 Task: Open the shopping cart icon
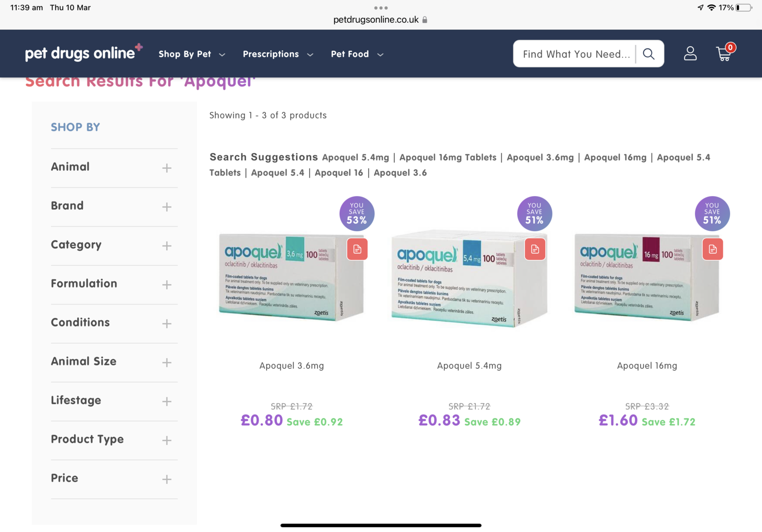[x=724, y=53]
